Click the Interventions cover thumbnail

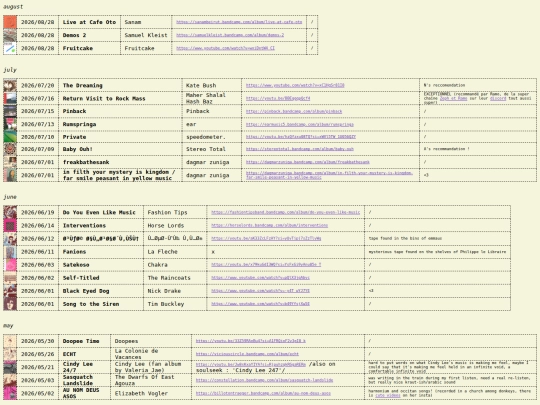(10, 226)
